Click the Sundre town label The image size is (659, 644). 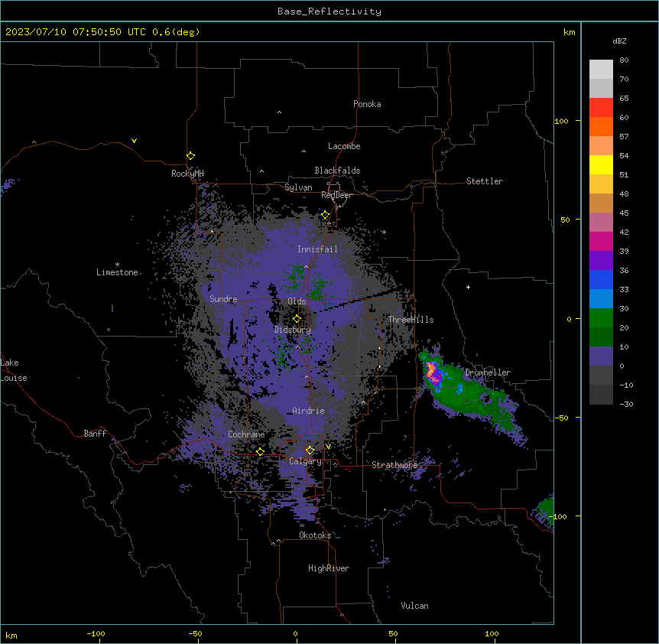[x=223, y=299]
